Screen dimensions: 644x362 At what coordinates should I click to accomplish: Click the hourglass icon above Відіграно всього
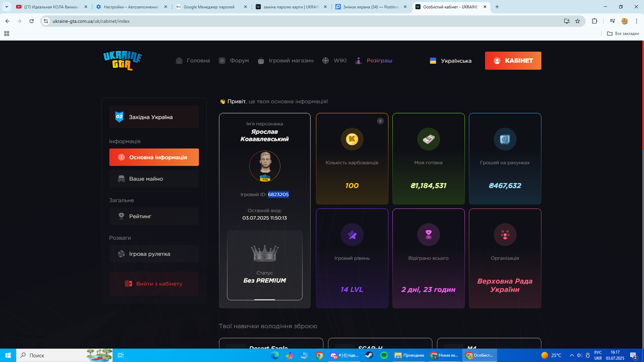click(429, 235)
